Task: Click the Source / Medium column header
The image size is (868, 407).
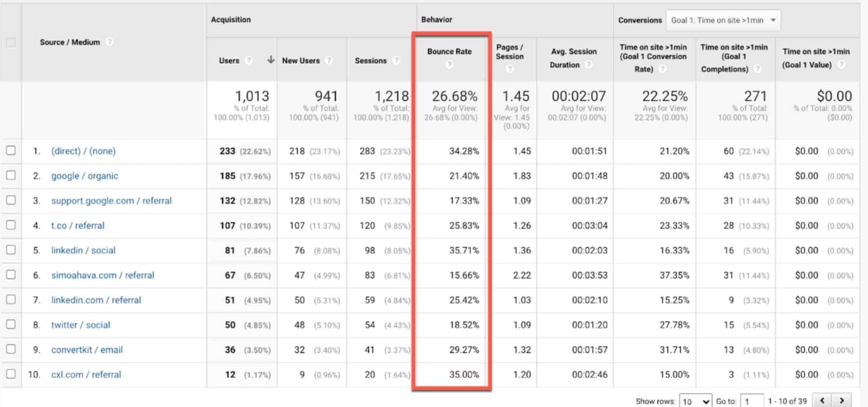Action: (70, 42)
